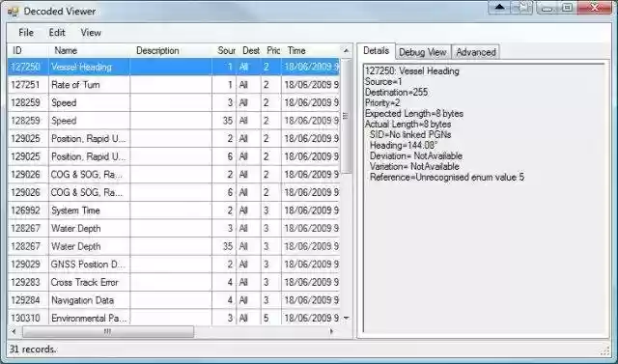Select Position, Rapid U... row with source 6

(x=174, y=156)
